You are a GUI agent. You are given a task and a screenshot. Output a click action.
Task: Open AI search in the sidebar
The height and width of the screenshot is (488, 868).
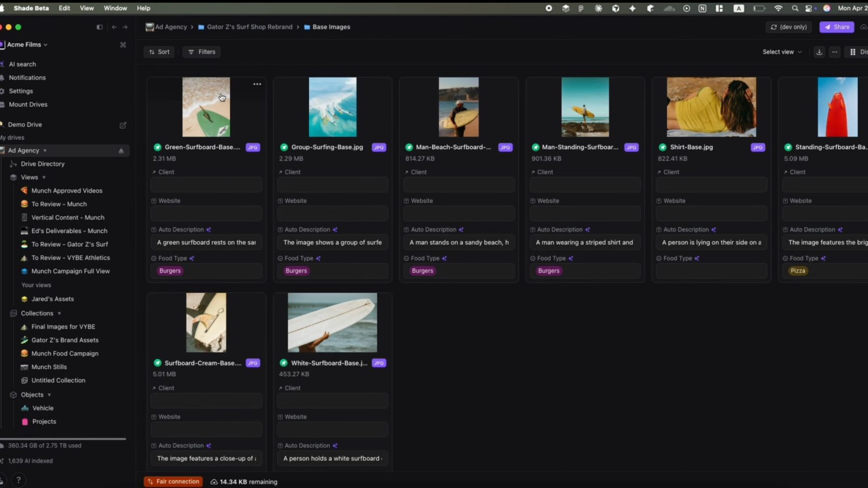pos(22,65)
